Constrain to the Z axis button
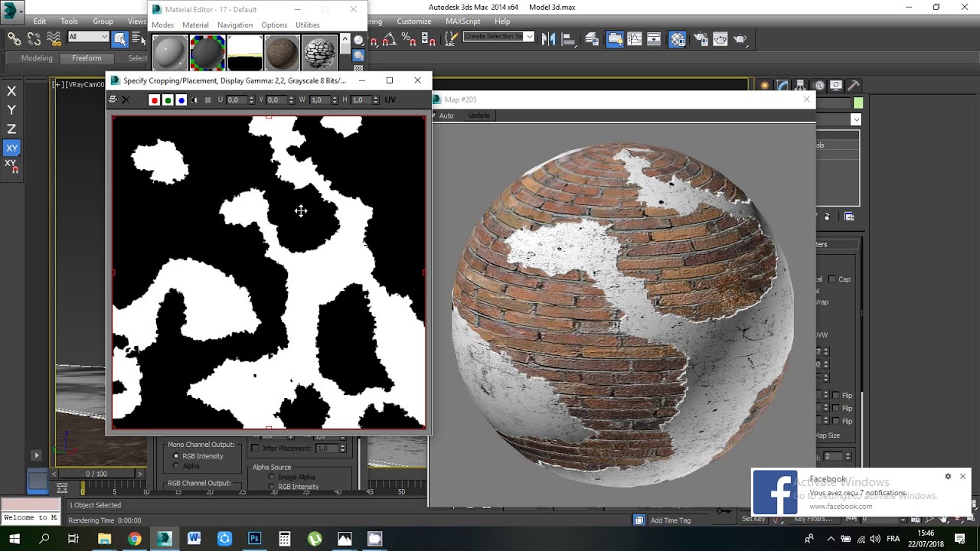The height and width of the screenshot is (551, 980). pos(11,129)
